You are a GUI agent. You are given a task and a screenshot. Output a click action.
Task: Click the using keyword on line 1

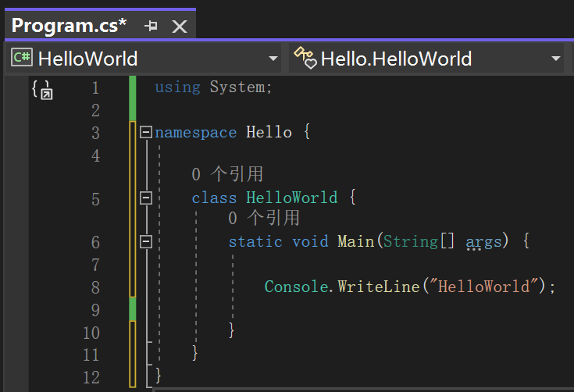[177, 87]
